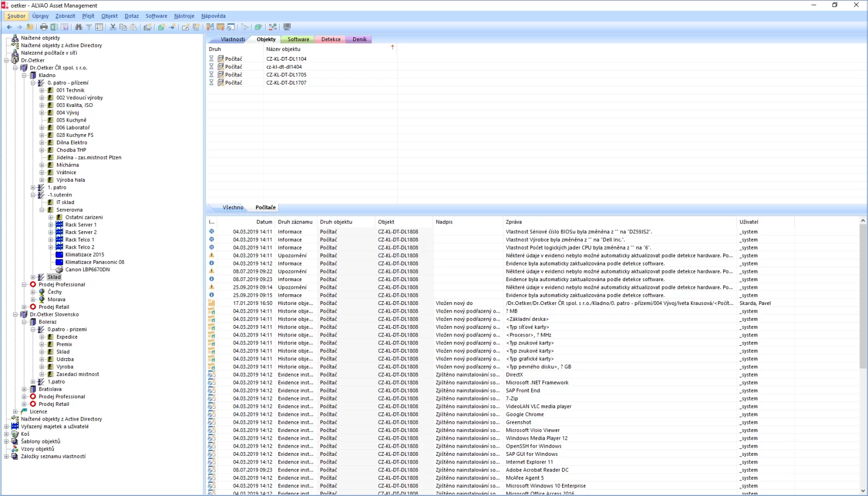This screenshot has height=496, width=868.
Task: Select the Zasedaci mistnost tree item
Action: pos(78,374)
